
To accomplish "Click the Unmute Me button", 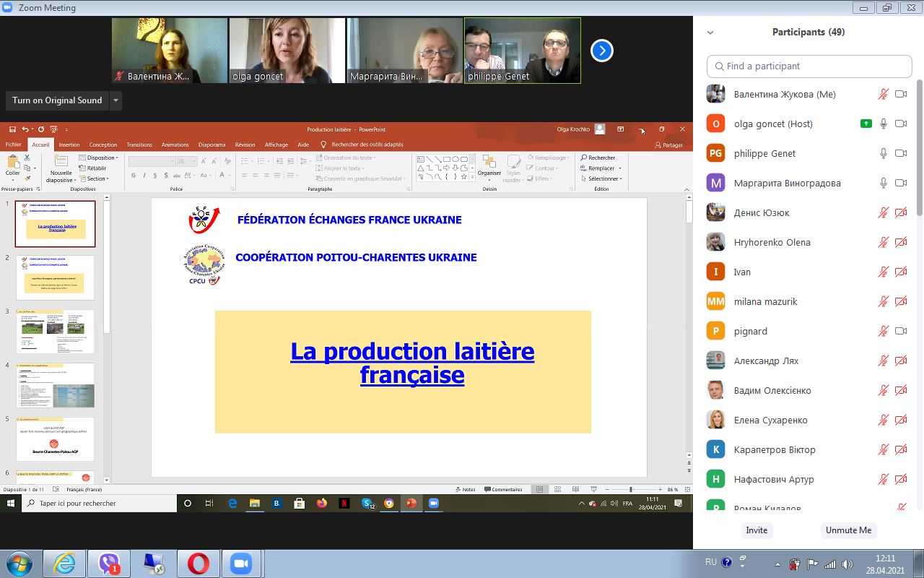I will (x=848, y=530).
